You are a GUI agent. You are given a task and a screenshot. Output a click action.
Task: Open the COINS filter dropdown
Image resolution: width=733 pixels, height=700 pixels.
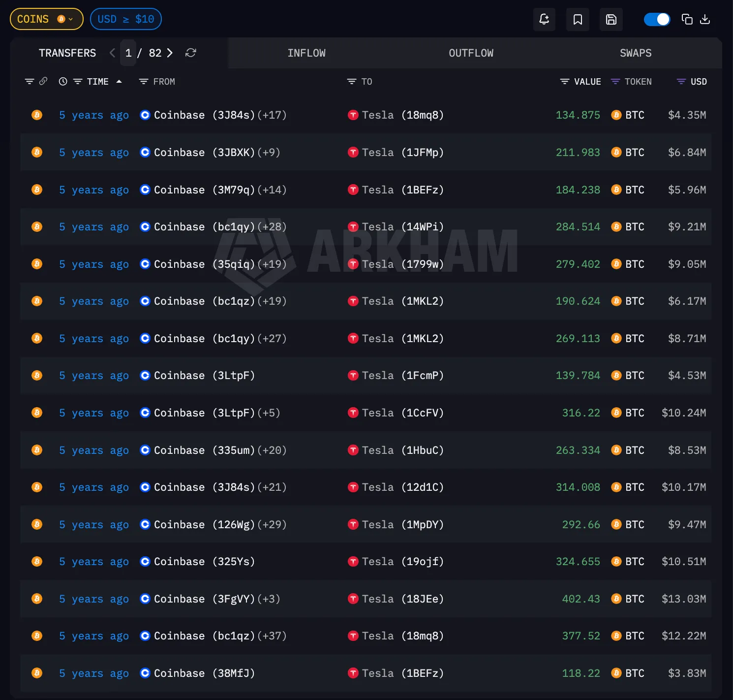tap(47, 19)
